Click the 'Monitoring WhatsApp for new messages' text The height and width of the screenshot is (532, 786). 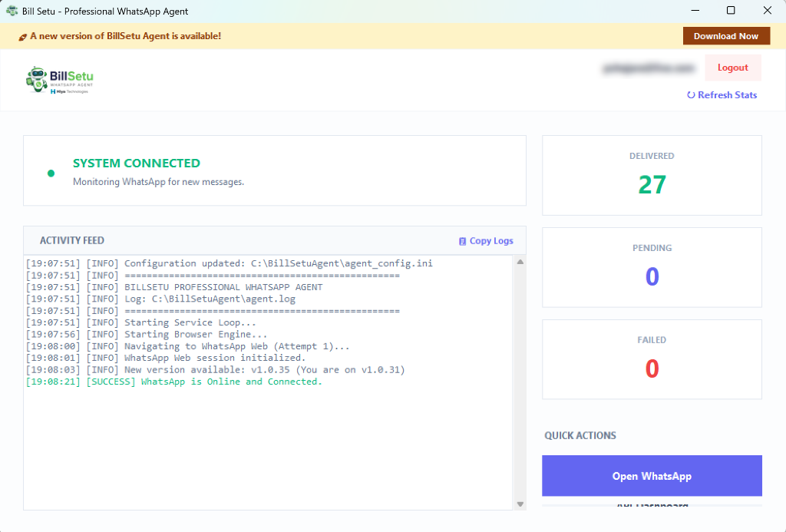pos(158,181)
